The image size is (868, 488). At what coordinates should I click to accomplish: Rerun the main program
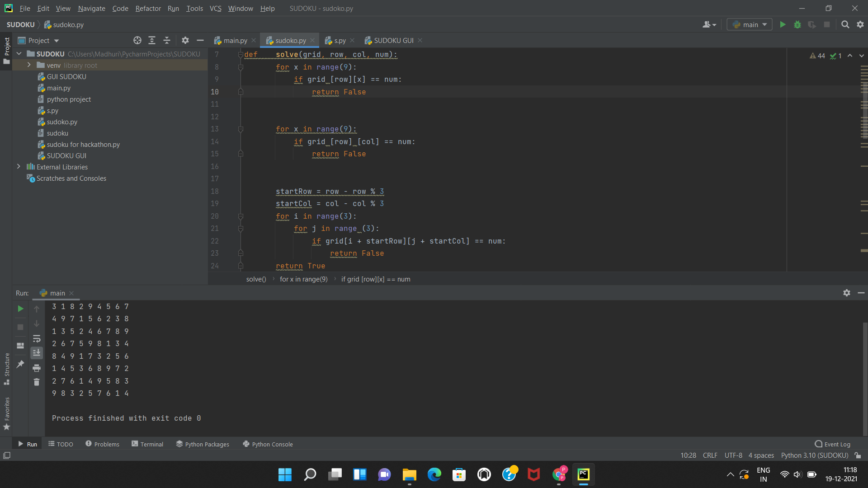click(20, 309)
